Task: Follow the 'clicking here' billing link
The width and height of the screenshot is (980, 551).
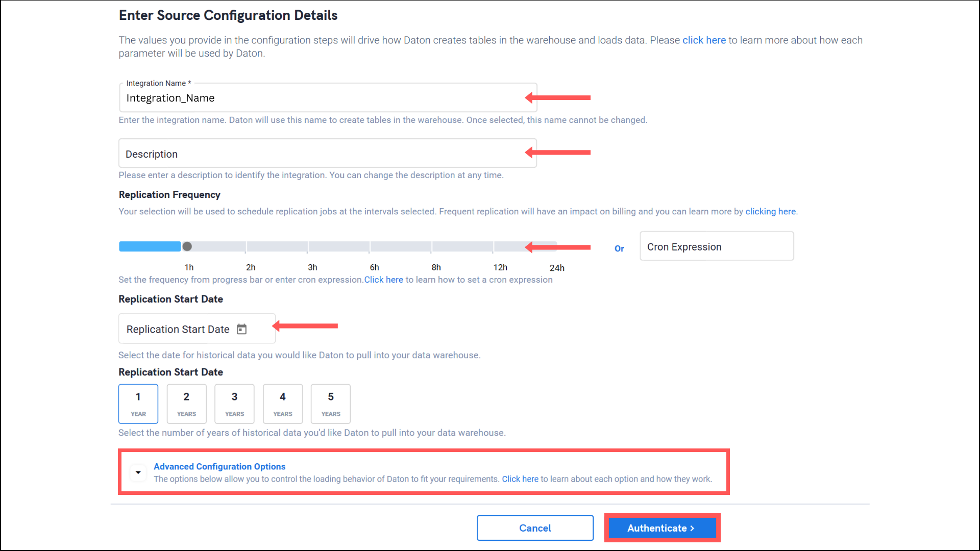Action: [770, 212]
